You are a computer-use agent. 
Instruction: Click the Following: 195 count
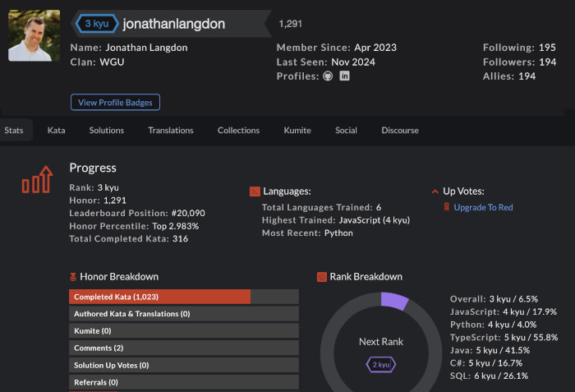pyautogui.click(x=519, y=48)
